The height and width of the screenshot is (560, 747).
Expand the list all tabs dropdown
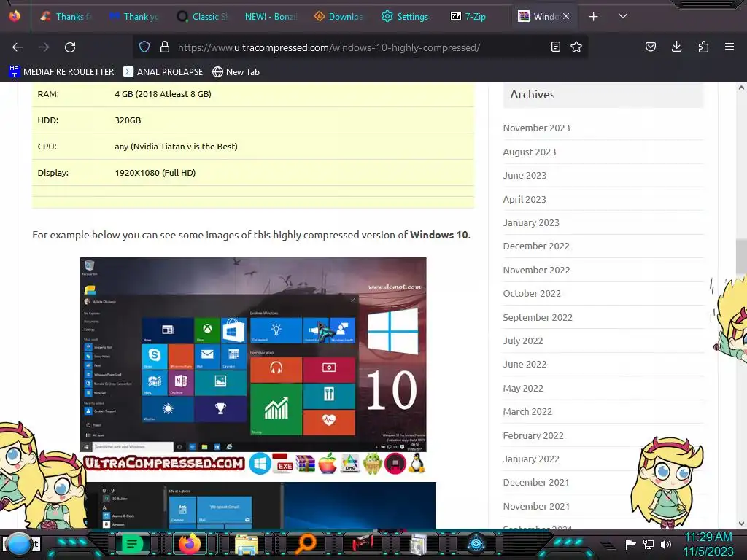[623, 16]
